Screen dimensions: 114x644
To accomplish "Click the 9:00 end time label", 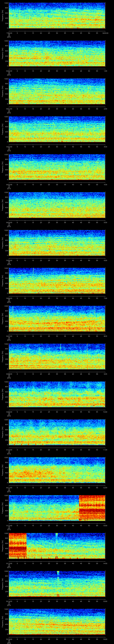I will click(105, 374).
